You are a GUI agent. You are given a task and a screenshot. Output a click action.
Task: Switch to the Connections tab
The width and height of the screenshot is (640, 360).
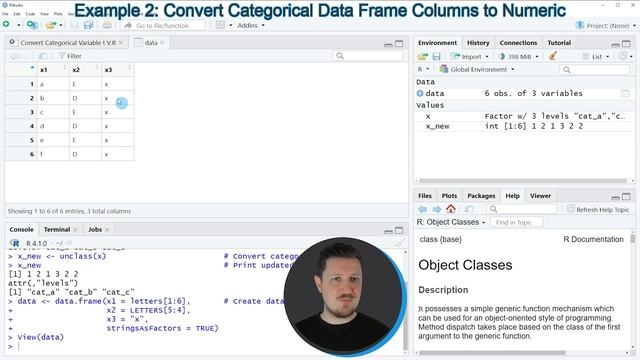(x=518, y=43)
